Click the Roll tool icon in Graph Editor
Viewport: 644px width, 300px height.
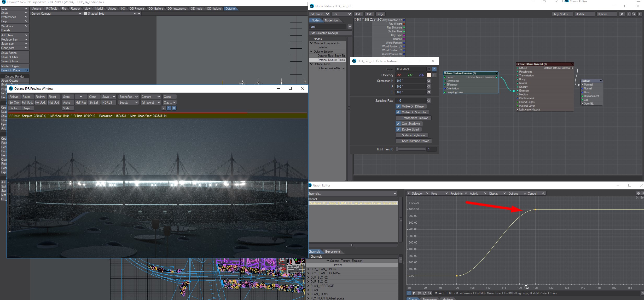click(x=425, y=293)
